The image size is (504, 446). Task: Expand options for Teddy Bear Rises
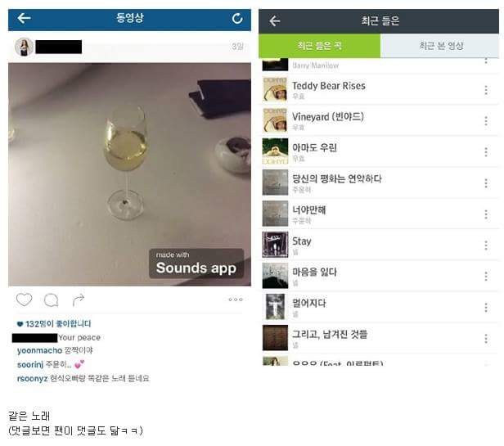pyautogui.click(x=486, y=90)
